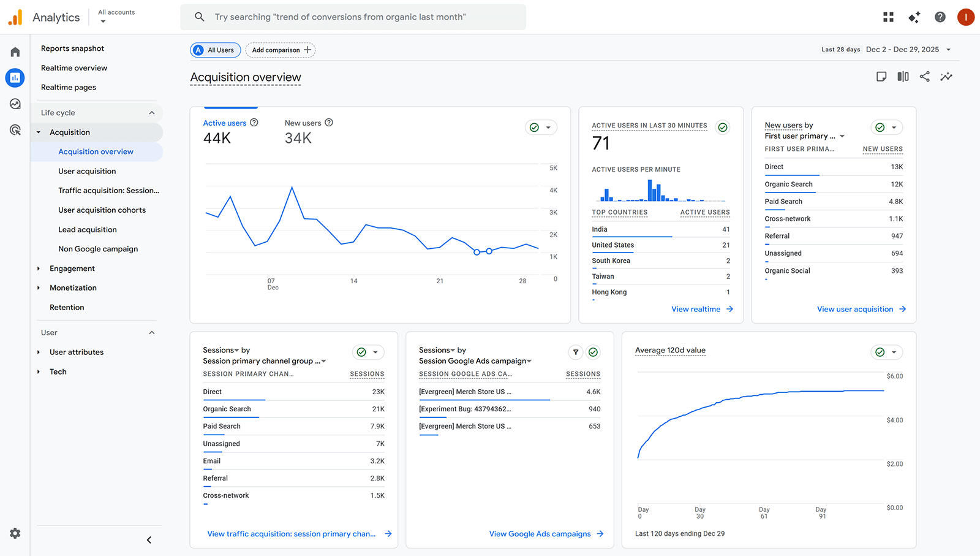Select User acquisition in the sidebar
980x556 pixels.
tap(86, 171)
